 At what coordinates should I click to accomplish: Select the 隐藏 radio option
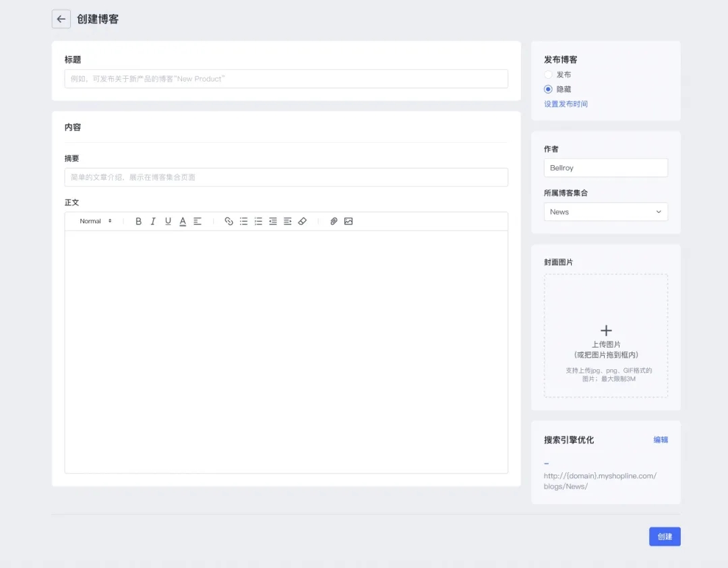548,89
